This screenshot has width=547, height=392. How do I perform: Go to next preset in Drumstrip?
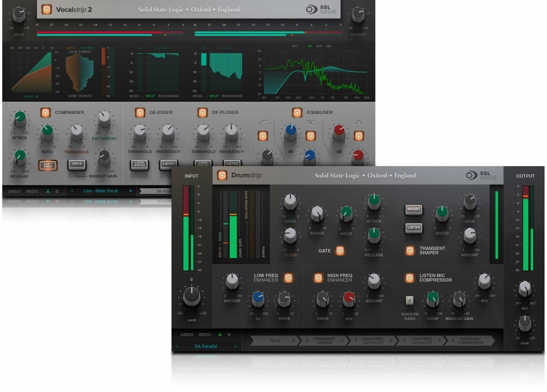(236, 347)
